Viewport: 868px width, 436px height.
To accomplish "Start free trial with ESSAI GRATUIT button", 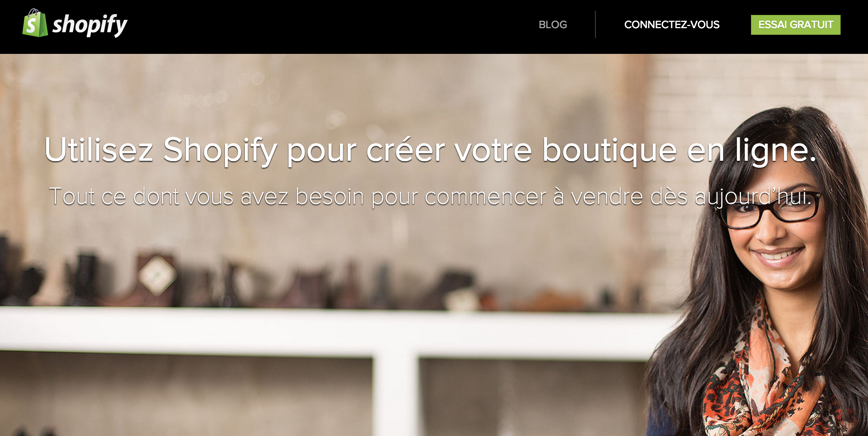I will [795, 24].
